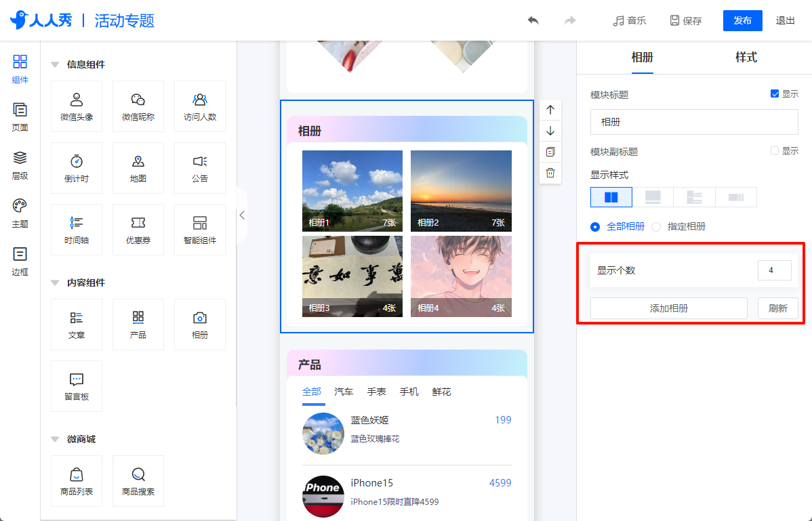Collapse the 信息组件 section
The height and width of the screenshot is (521, 812).
pyautogui.click(x=54, y=64)
